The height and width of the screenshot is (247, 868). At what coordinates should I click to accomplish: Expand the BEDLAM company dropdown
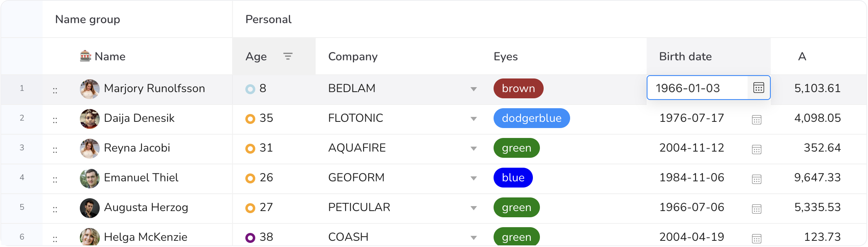474,89
